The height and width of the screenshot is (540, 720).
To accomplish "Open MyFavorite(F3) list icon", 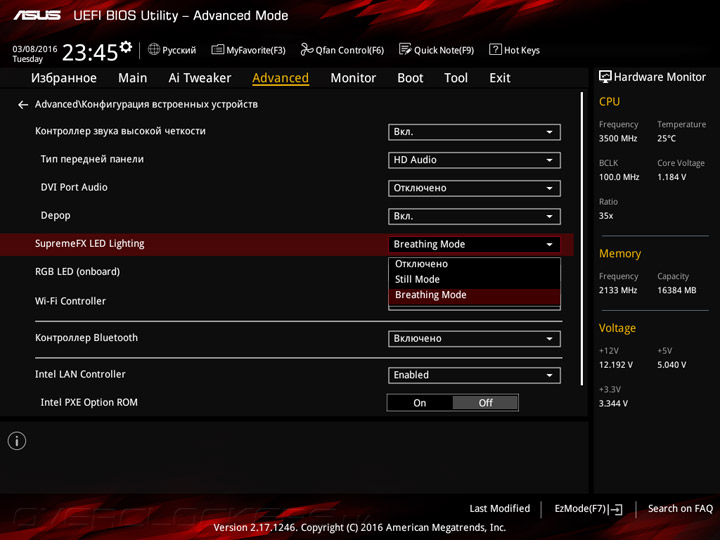I will click(x=217, y=49).
